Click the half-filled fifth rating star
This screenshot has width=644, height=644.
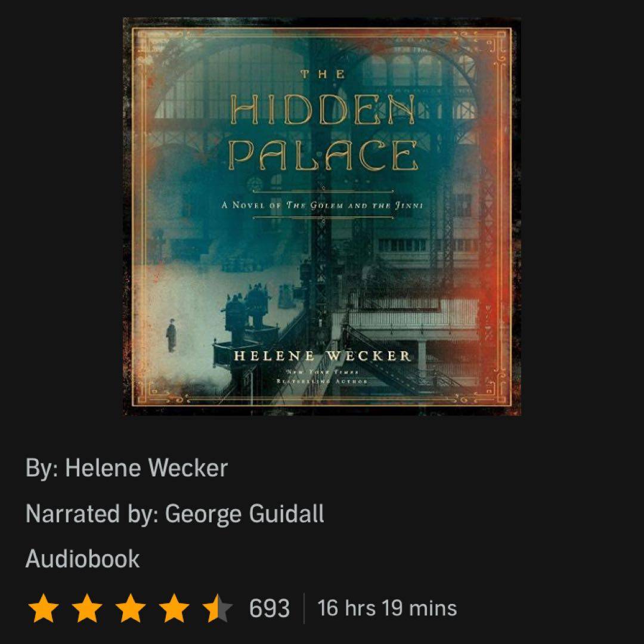[217, 608]
